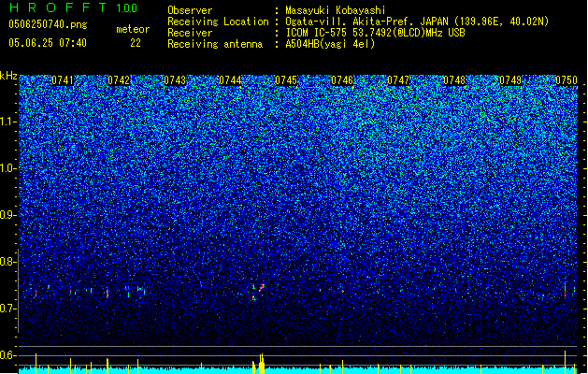
Task: Select the meteor count value 22
Action: (136, 43)
